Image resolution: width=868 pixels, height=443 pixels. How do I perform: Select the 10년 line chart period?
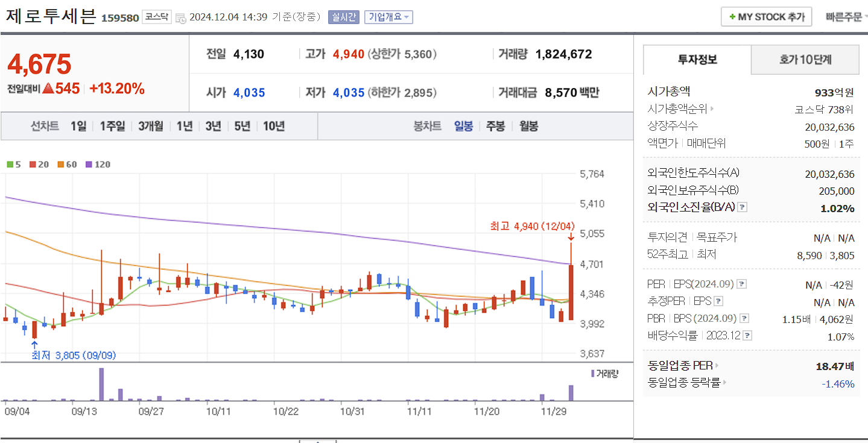click(x=274, y=127)
